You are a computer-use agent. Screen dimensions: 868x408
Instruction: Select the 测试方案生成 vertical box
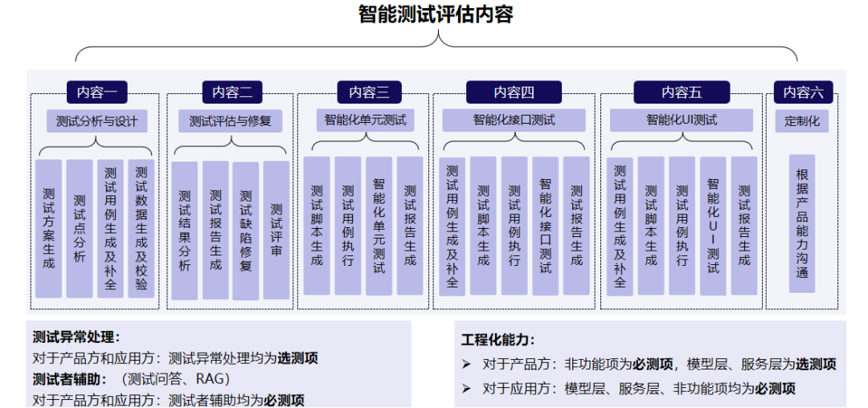coord(49,229)
